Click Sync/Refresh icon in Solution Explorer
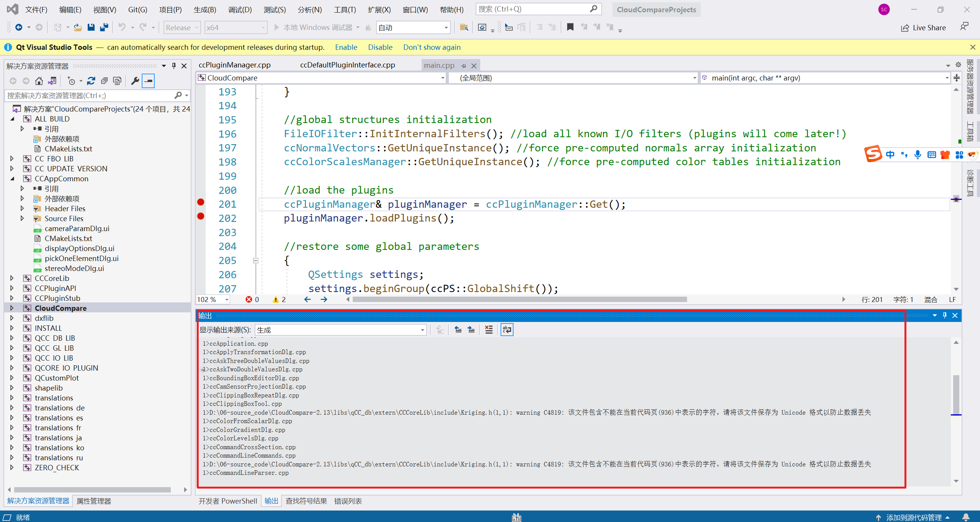This screenshot has width=980, height=522. point(91,81)
